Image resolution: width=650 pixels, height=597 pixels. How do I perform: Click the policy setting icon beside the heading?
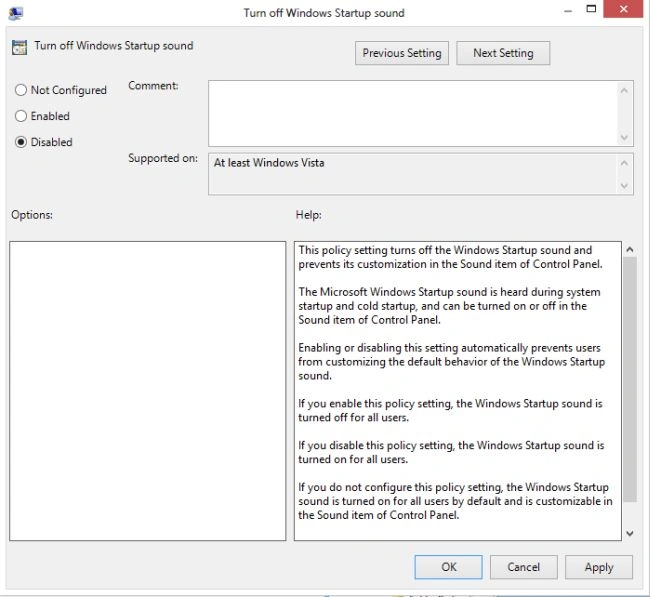(19, 47)
